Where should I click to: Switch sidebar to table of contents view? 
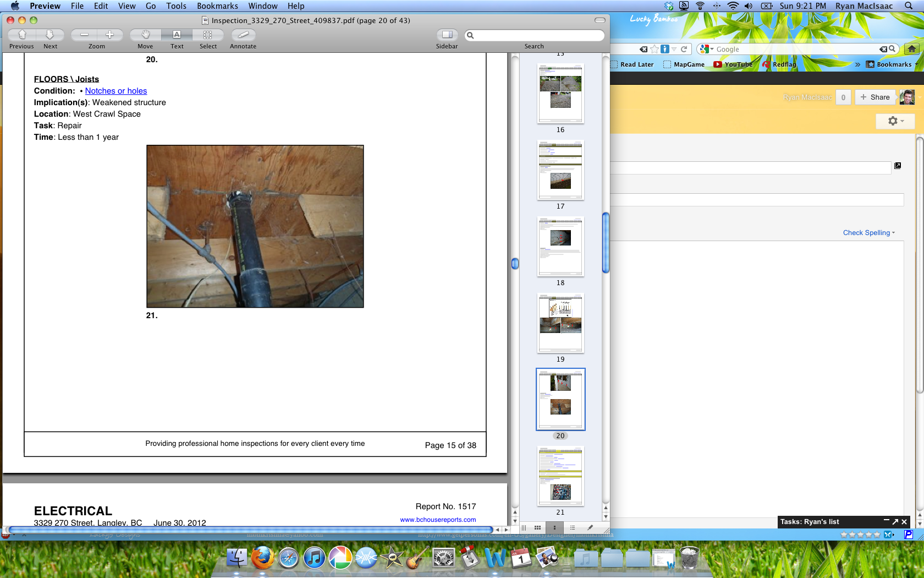[573, 528]
